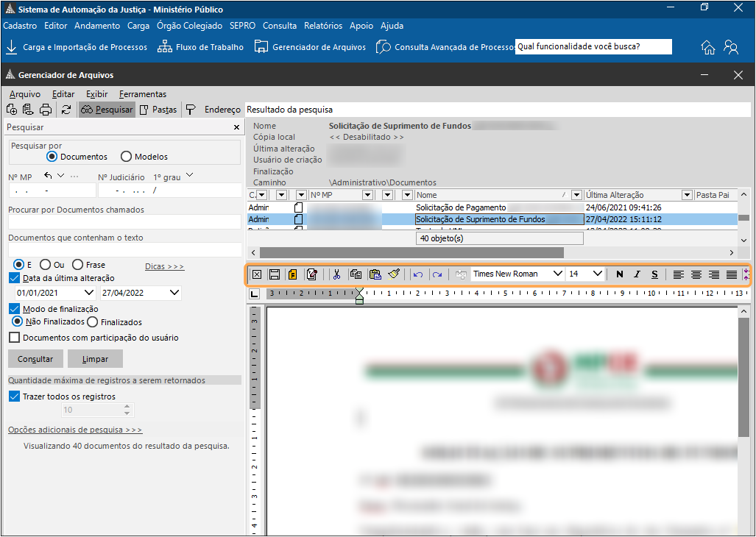Click the printer icon in Gerenciador toolbar

click(x=46, y=110)
